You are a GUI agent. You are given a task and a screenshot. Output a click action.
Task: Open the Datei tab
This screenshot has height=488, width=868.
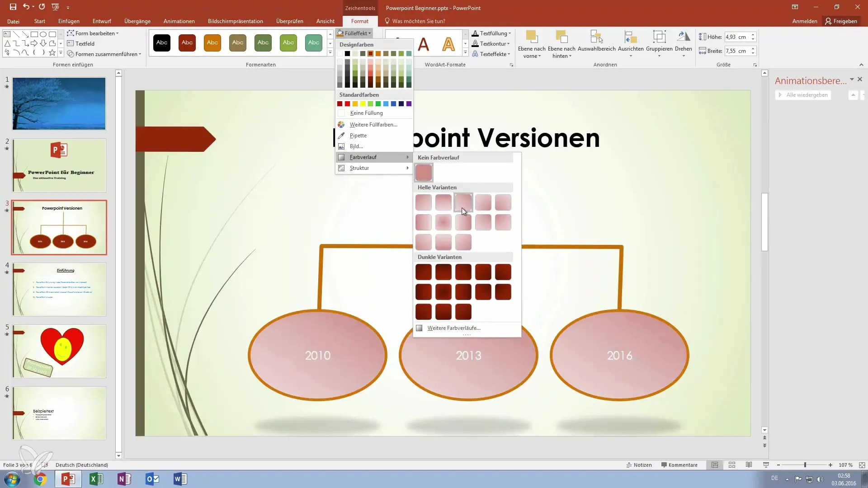point(13,21)
